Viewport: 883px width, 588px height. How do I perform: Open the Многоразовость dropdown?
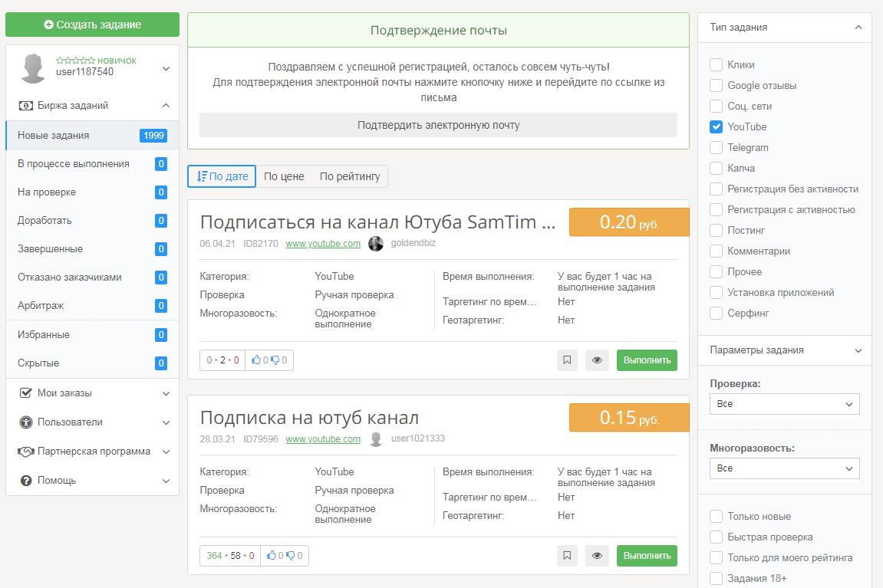785,468
